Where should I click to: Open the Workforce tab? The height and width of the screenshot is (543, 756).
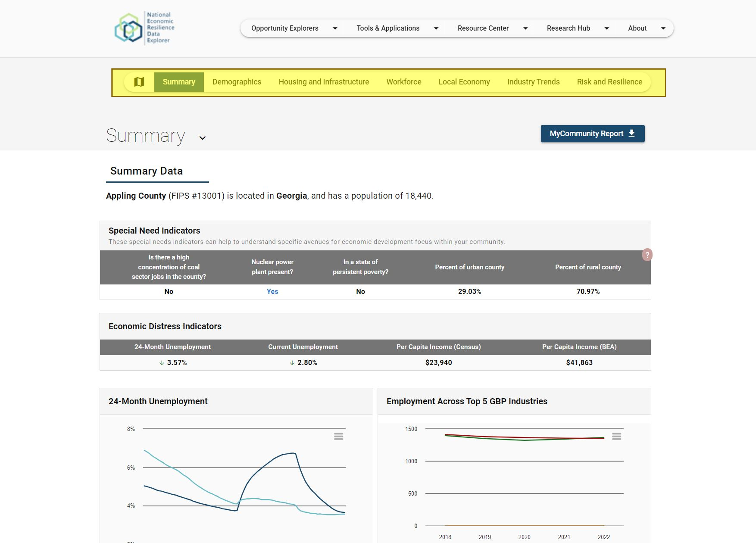pos(404,82)
